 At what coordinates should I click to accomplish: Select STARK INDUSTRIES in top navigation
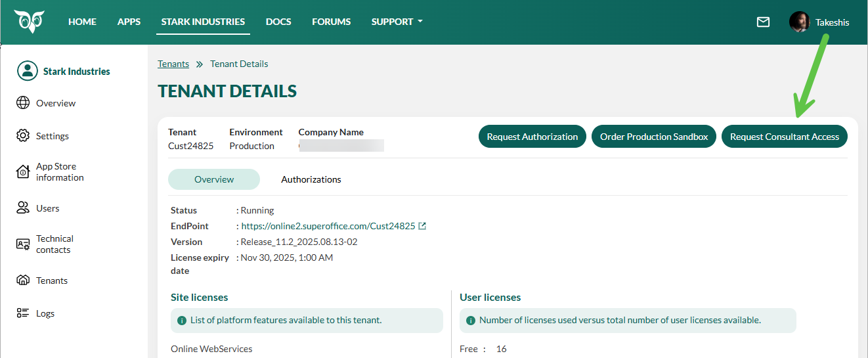[203, 22]
